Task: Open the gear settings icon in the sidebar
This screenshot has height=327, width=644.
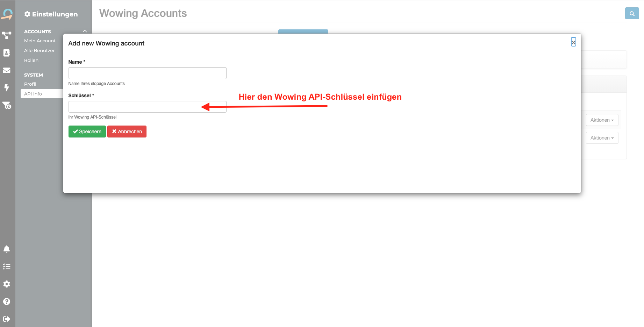Action: point(7,284)
